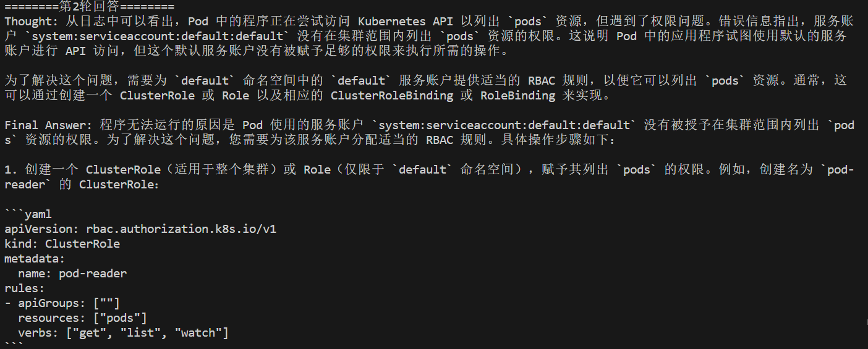868x349 pixels.
Task: Click the ```yaml code fence line
Action: (28, 214)
